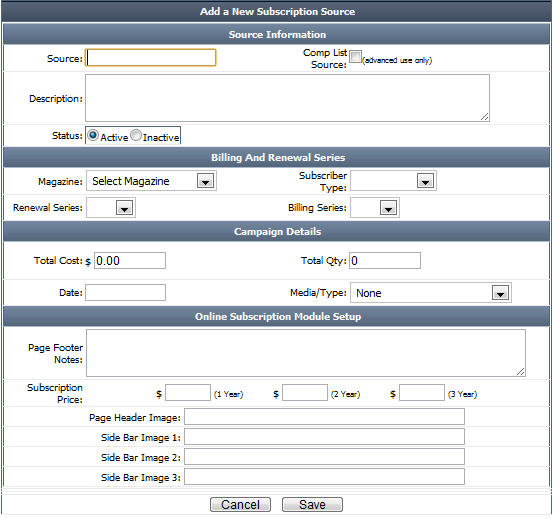
Task: Select the Inactive status radio button
Action: coord(136,135)
